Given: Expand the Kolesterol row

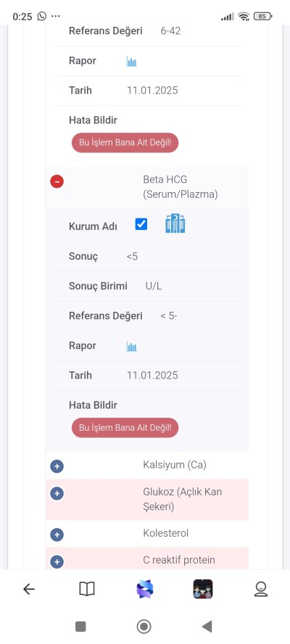Looking at the screenshot, I should [x=57, y=534].
